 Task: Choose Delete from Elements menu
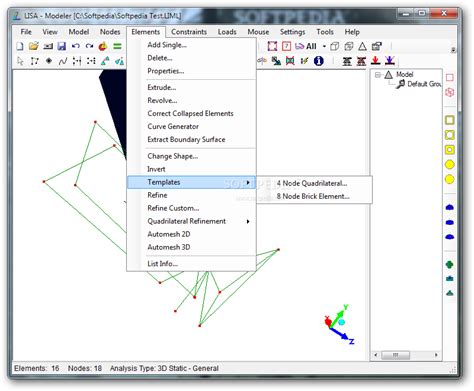coord(160,58)
